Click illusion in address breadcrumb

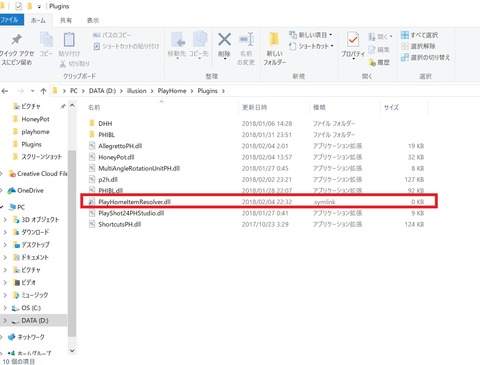[136, 91]
